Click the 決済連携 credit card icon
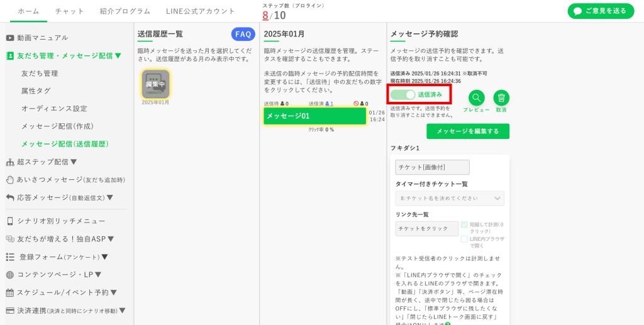Screen dimensions: 644x325 pyautogui.click(x=10, y=311)
